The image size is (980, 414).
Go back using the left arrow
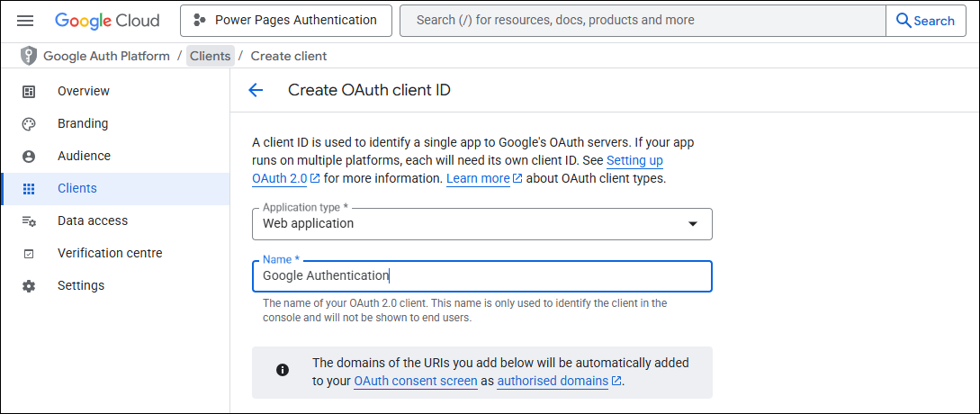pyautogui.click(x=256, y=90)
